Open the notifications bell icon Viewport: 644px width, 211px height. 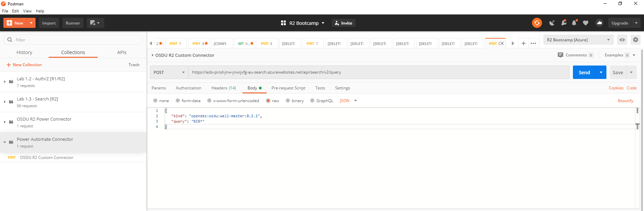[x=574, y=23]
